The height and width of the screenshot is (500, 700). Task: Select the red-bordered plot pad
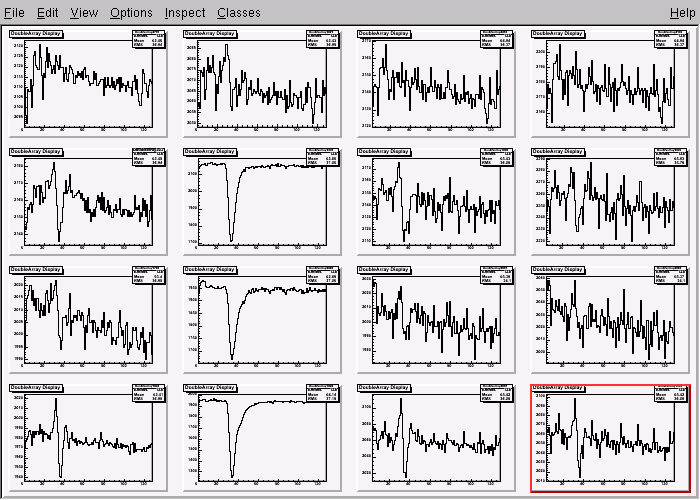[x=611, y=438]
